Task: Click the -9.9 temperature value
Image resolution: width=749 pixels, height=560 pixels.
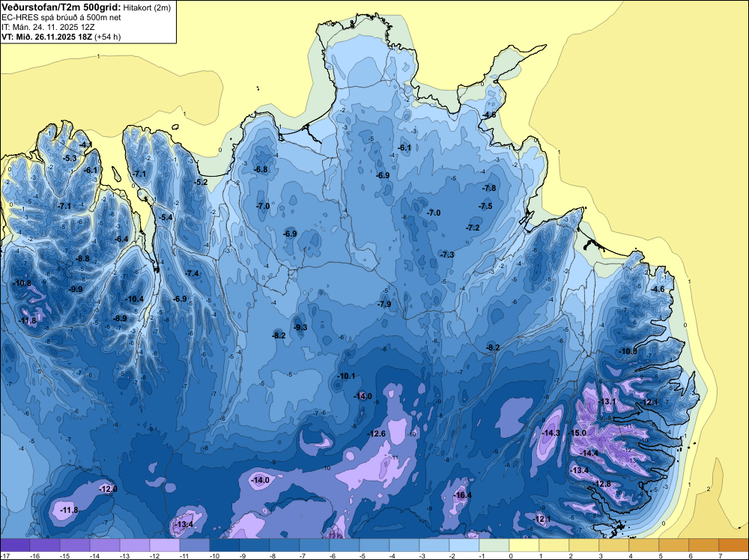Action: [76, 289]
